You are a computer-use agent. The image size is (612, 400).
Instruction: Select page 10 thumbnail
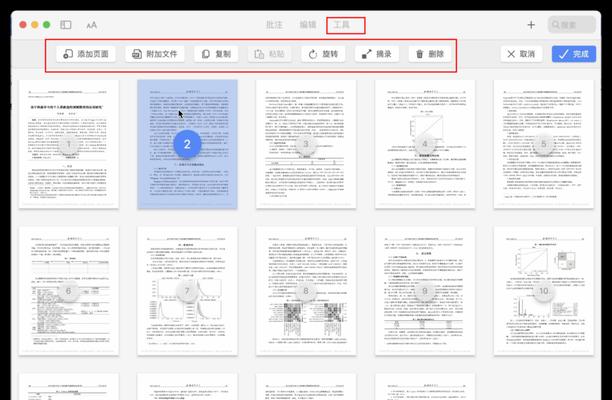tap(544, 291)
